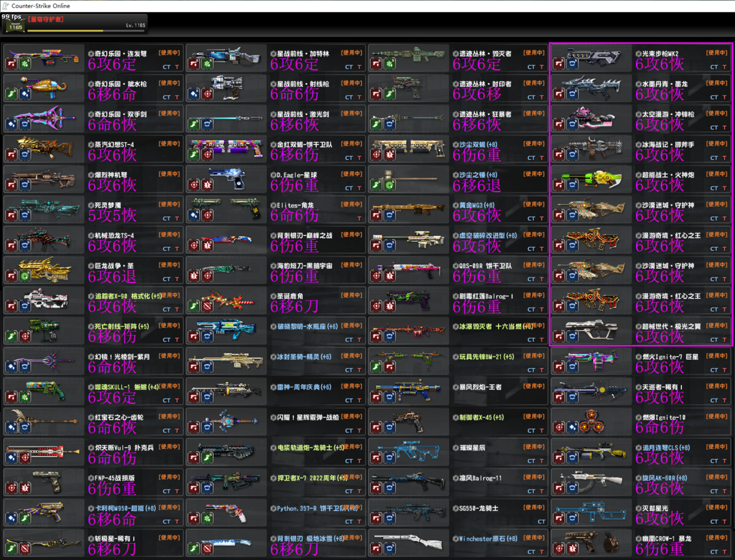Click the green disc icon on 沙尘之锤 (+8)

point(389,184)
